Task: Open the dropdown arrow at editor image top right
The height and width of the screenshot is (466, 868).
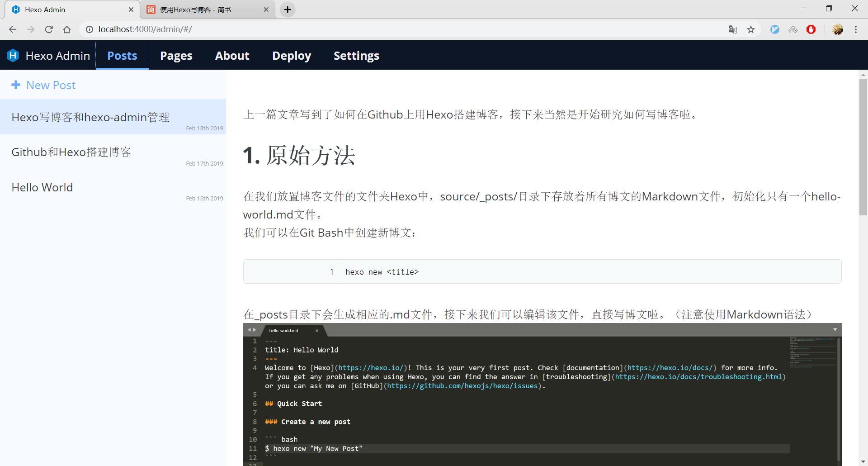Action: pos(835,330)
